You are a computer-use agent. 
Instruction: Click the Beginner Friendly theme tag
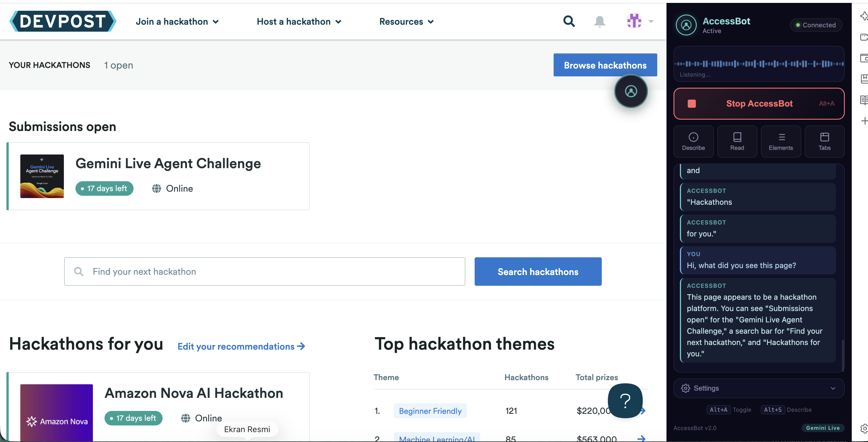pyautogui.click(x=430, y=411)
